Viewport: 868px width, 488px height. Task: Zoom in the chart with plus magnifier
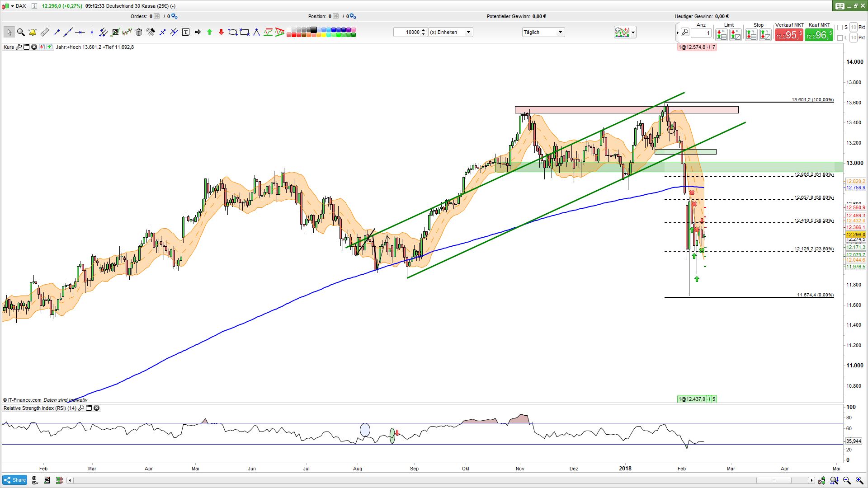click(x=860, y=480)
